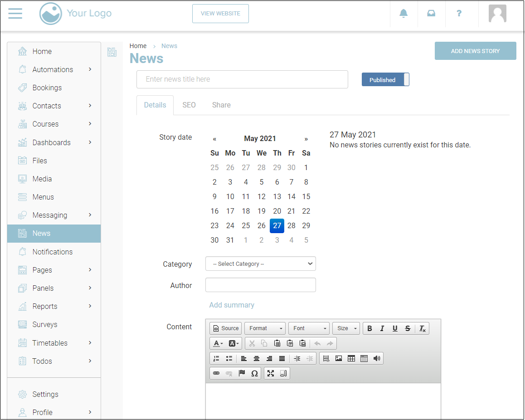Toggle Source view in editor
525x420 pixels.
(x=225, y=328)
